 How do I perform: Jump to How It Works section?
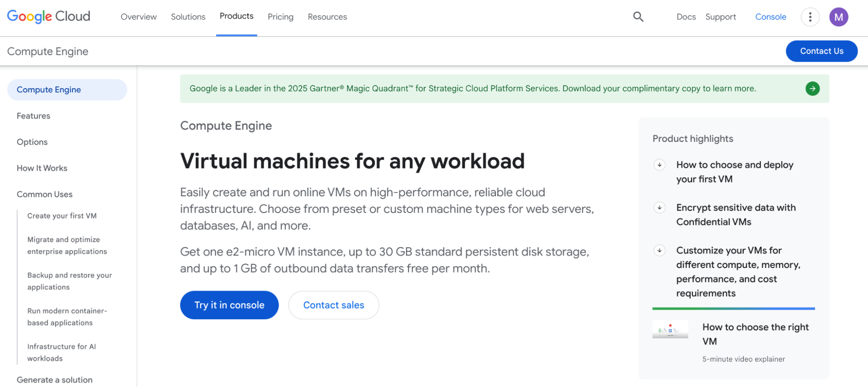[x=42, y=168]
